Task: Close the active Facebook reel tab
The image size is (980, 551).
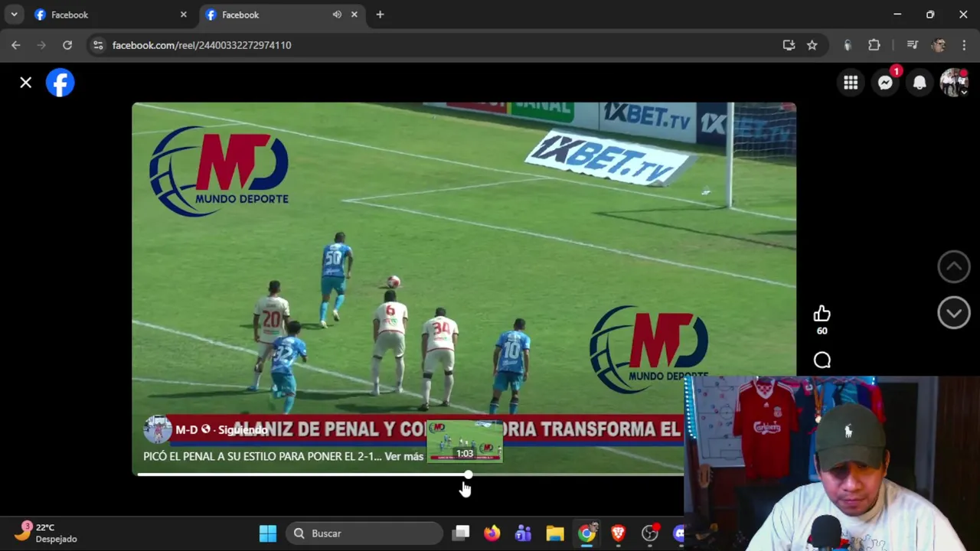Action: click(x=354, y=15)
